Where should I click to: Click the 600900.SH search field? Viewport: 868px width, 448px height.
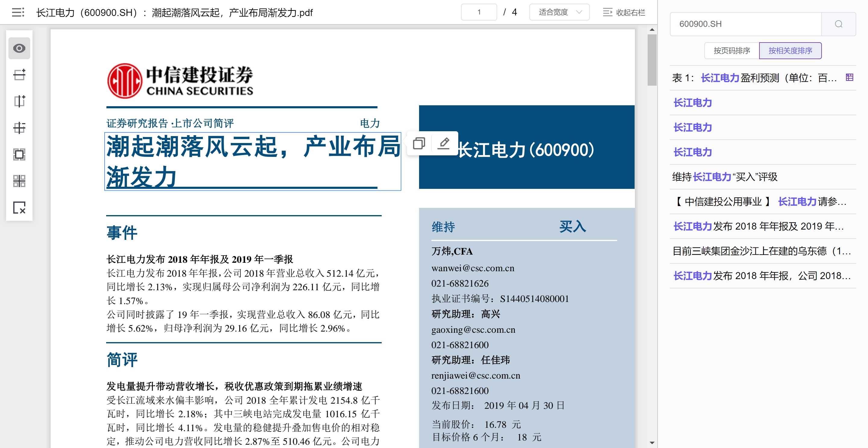tap(746, 24)
